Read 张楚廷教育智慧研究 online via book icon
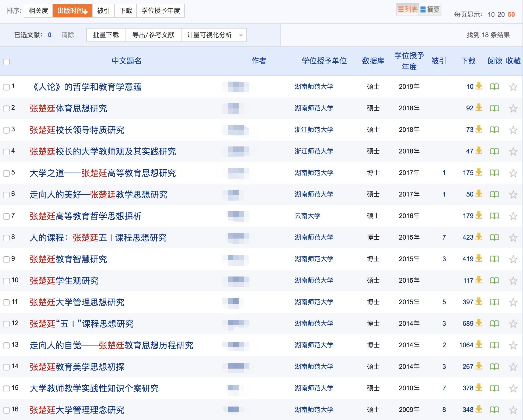 click(x=494, y=259)
